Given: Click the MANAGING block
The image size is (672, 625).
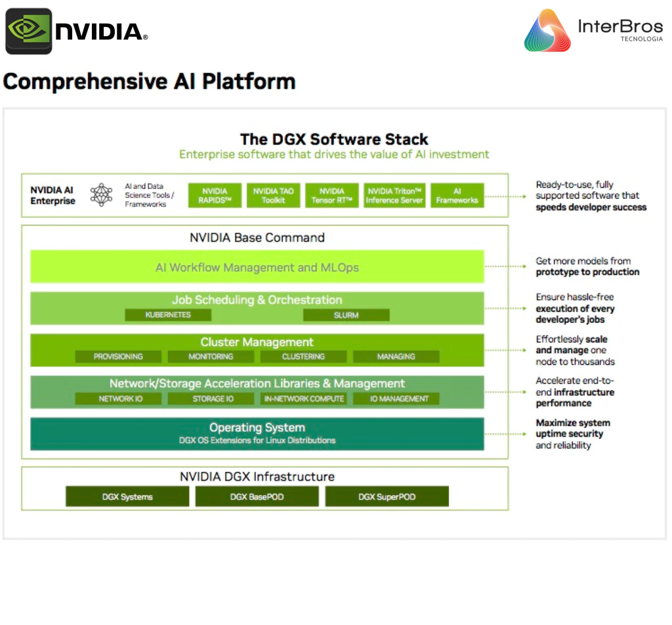Looking at the screenshot, I should [396, 356].
